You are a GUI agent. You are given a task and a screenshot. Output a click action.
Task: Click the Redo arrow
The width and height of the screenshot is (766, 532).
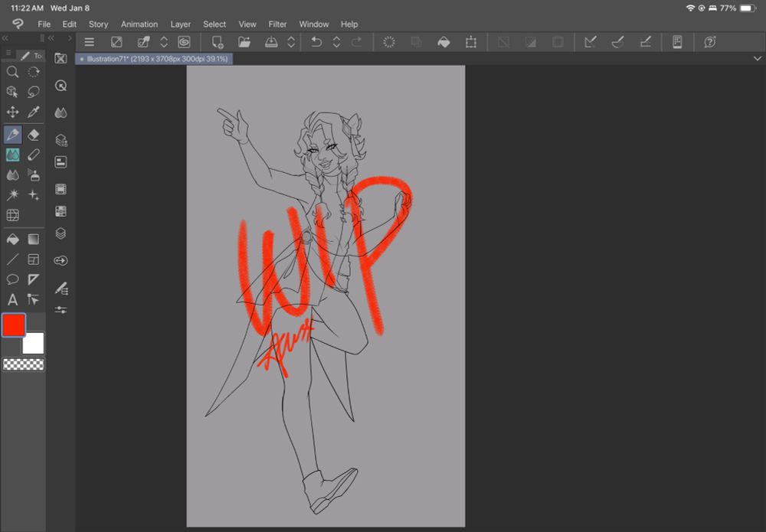[x=357, y=42]
